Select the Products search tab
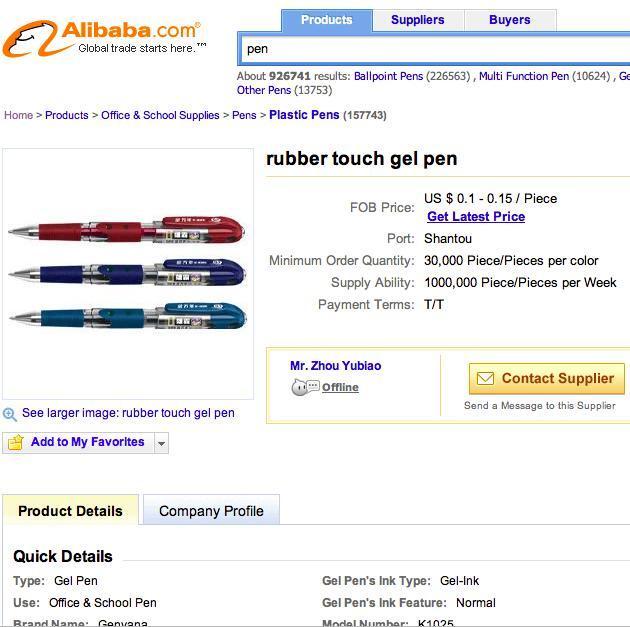The width and height of the screenshot is (630, 627). pos(327,20)
